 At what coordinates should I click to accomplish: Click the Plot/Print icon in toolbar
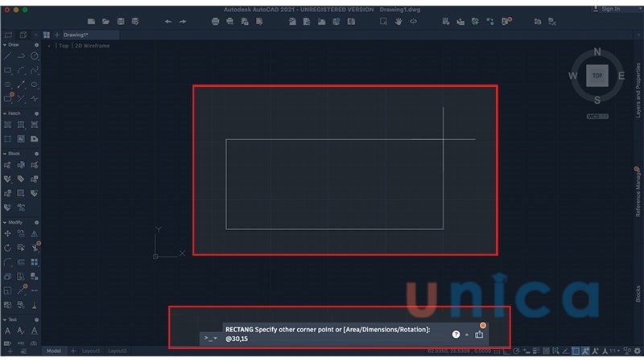pos(216,21)
